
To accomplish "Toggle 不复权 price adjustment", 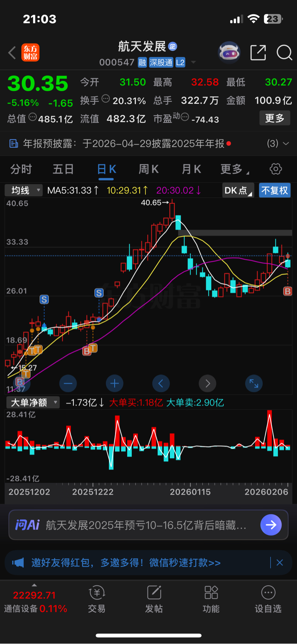I will click(275, 190).
